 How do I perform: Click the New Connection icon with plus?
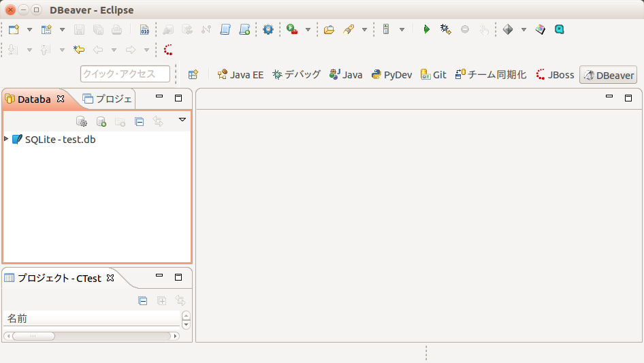point(101,122)
